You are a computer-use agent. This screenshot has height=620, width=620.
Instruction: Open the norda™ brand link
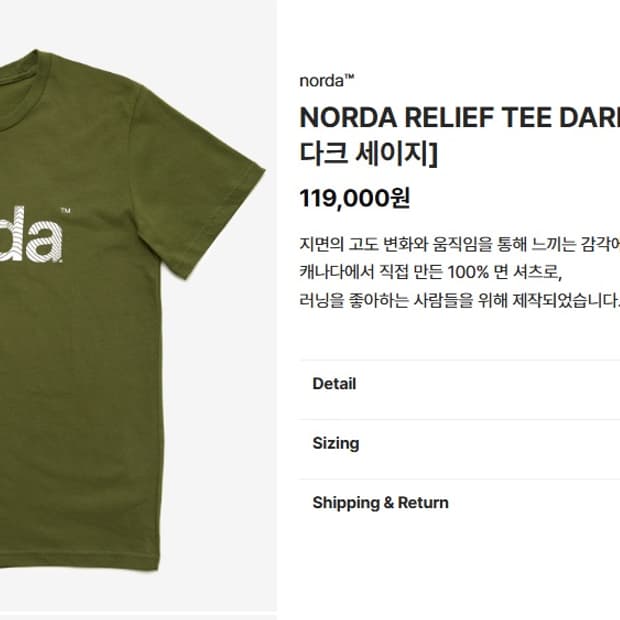(x=327, y=81)
